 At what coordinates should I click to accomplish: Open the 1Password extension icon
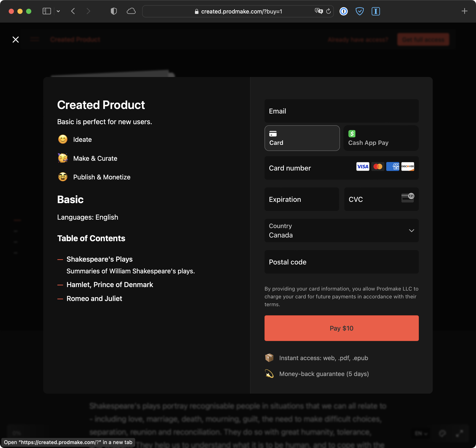(x=343, y=11)
